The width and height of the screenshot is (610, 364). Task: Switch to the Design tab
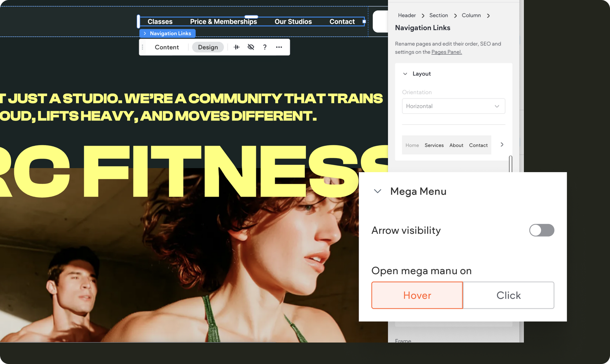point(208,47)
